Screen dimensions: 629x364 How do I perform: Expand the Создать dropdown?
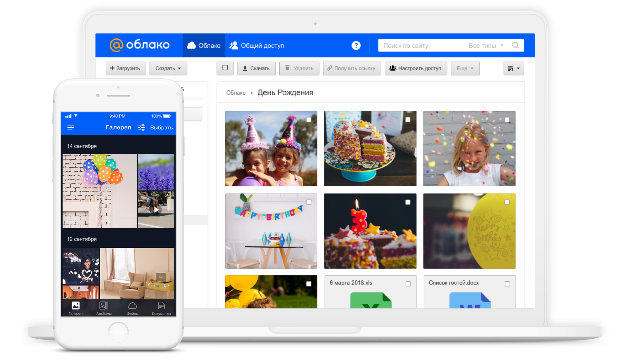tap(168, 69)
